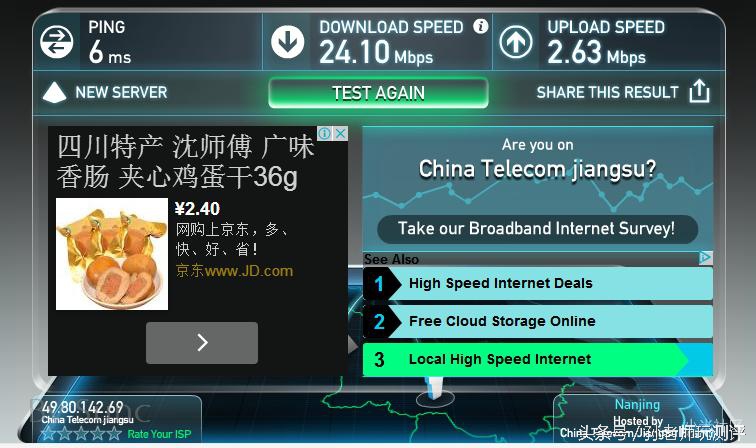The height and width of the screenshot is (448, 756).
Task: Close the JD.com advertisement
Action: (x=340, y=134)
